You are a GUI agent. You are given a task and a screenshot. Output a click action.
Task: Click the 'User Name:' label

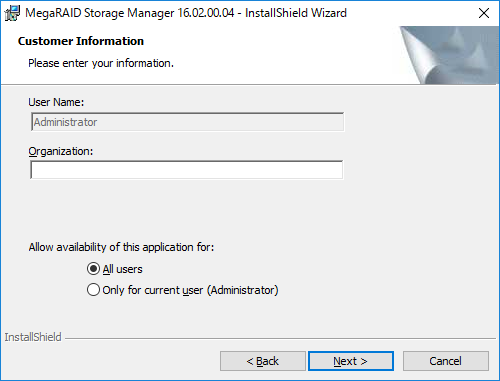click(x=56, y=102)
